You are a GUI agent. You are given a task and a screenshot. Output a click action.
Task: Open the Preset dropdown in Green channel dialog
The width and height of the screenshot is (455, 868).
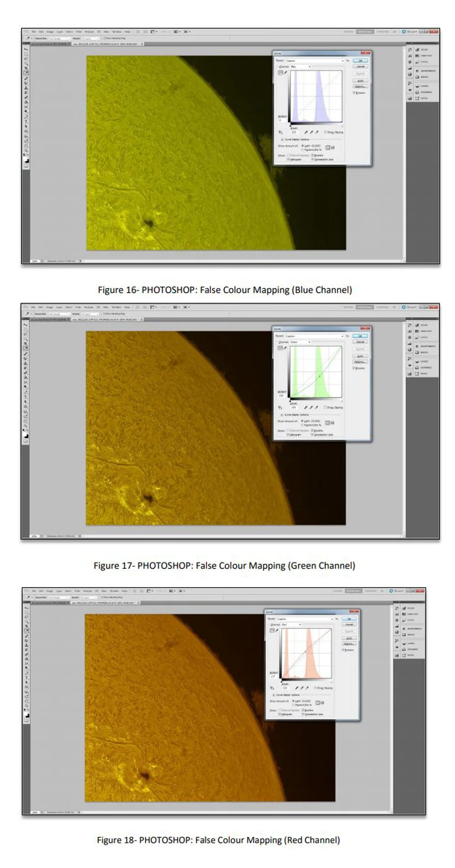point(315,336)
